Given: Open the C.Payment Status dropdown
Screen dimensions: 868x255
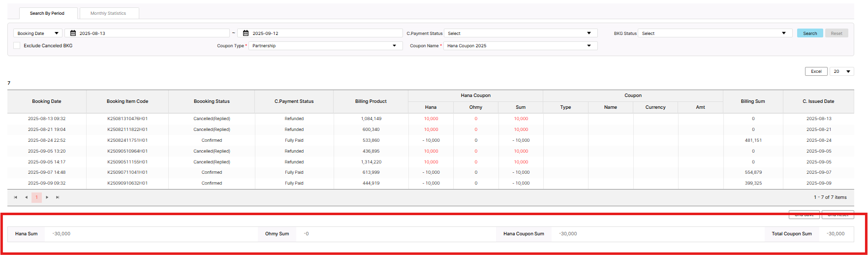Looking at the screenshot, I should coord(520,33).
